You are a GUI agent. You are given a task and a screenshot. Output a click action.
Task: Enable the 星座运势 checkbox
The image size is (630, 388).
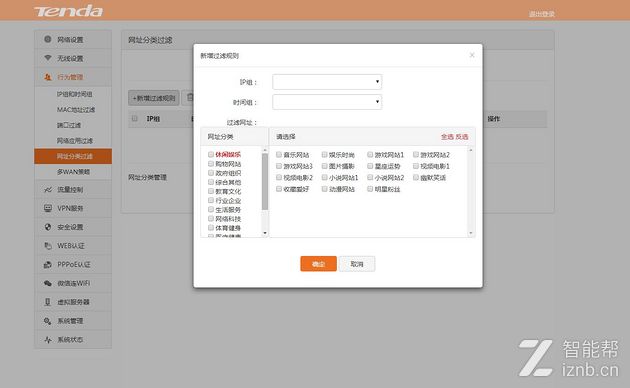(x=370, y=166)
